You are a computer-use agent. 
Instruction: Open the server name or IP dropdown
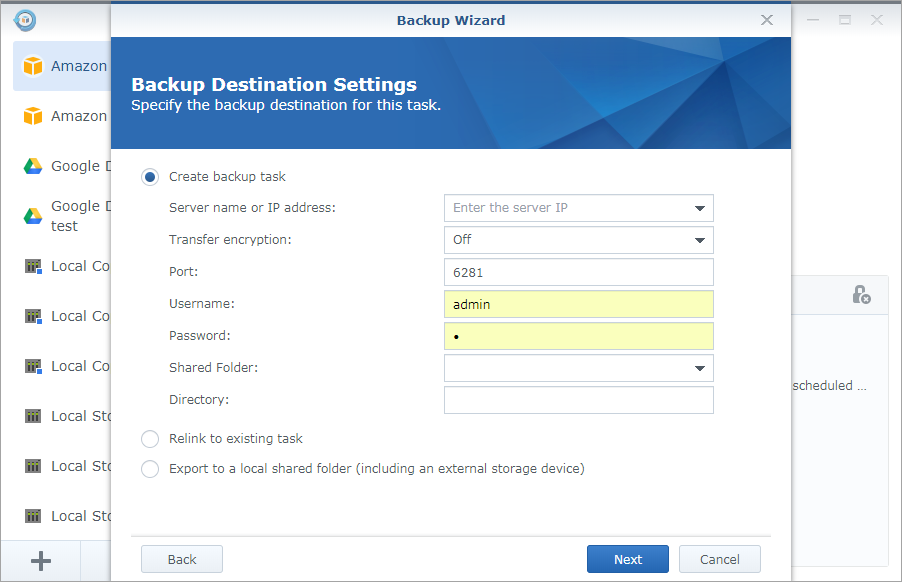[700, 208]
